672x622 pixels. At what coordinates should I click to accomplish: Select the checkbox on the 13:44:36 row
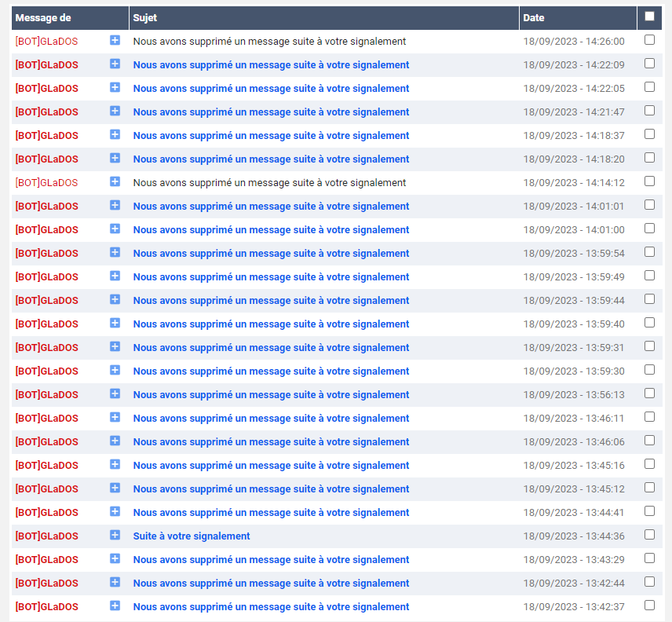point(649,535)
